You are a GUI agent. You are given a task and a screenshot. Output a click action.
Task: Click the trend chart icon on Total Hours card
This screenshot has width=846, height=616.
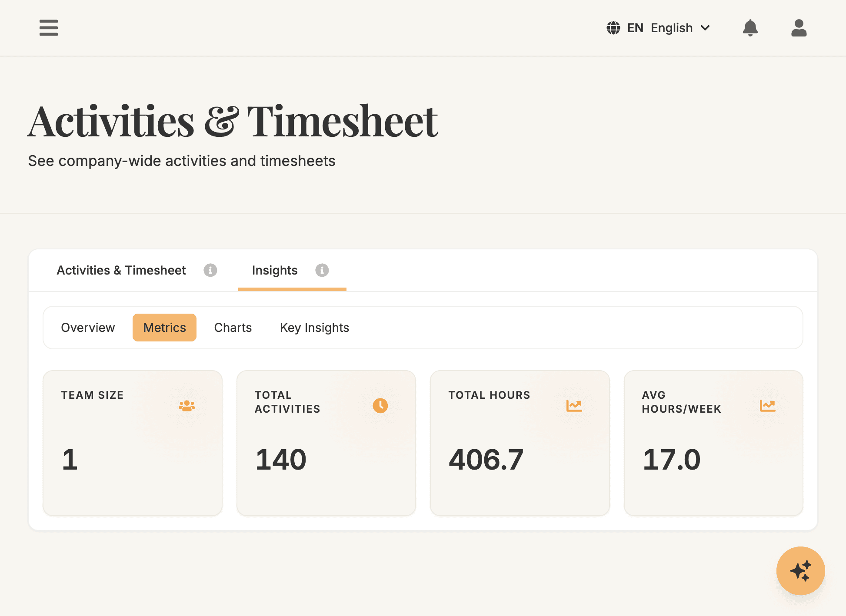573,405
